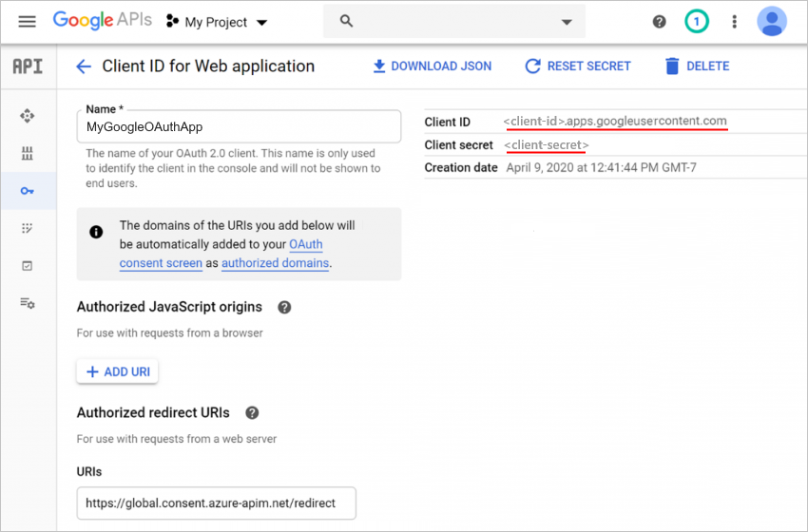Follow the authorized domains link
The height and width of the screenshot is (532, 808).
275,263
